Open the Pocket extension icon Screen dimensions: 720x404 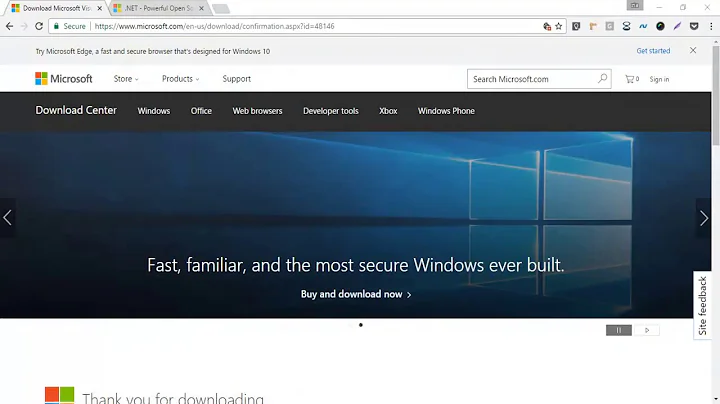tap(694, 26)
